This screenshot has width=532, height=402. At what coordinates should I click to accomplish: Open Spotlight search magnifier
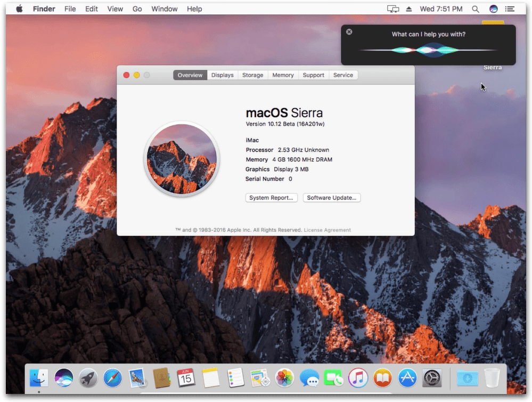tap(476, 9)
